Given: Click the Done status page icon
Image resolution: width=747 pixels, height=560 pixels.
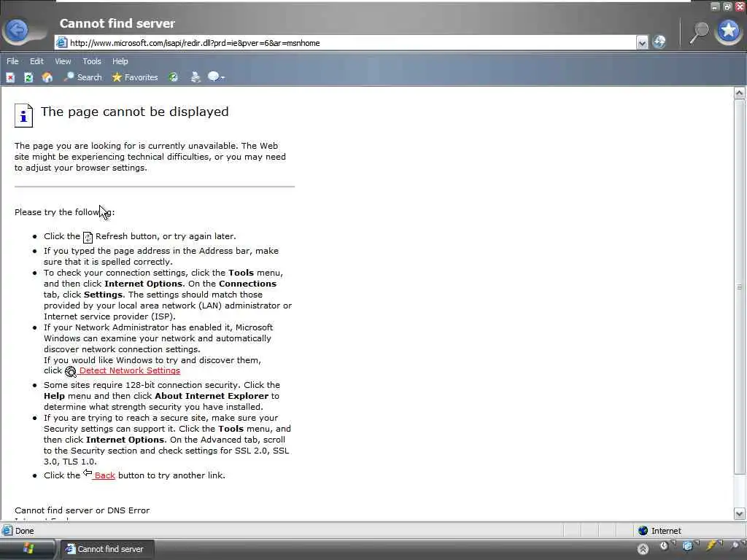Looking at the screenshot, I should [x=7, y=531].
